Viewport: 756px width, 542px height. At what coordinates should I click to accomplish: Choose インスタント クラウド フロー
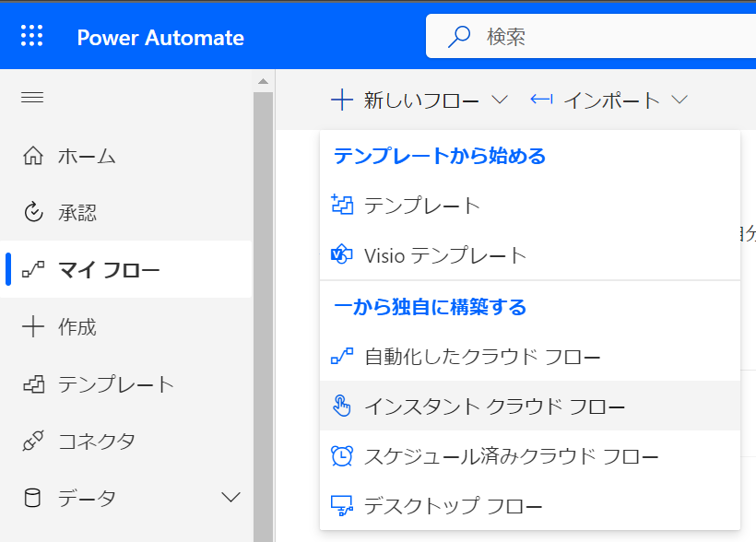pyautogui.click(x=530, y=406)
